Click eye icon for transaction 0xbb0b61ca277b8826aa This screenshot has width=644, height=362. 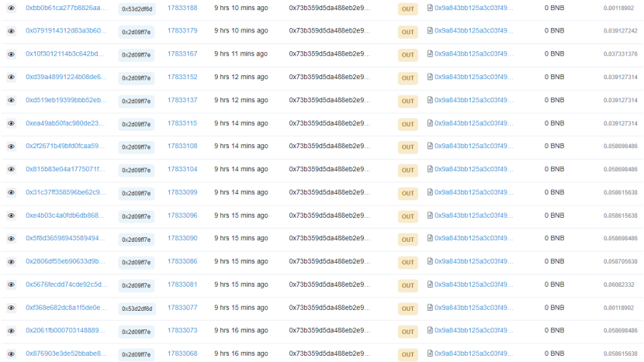(x=11, y=9)
